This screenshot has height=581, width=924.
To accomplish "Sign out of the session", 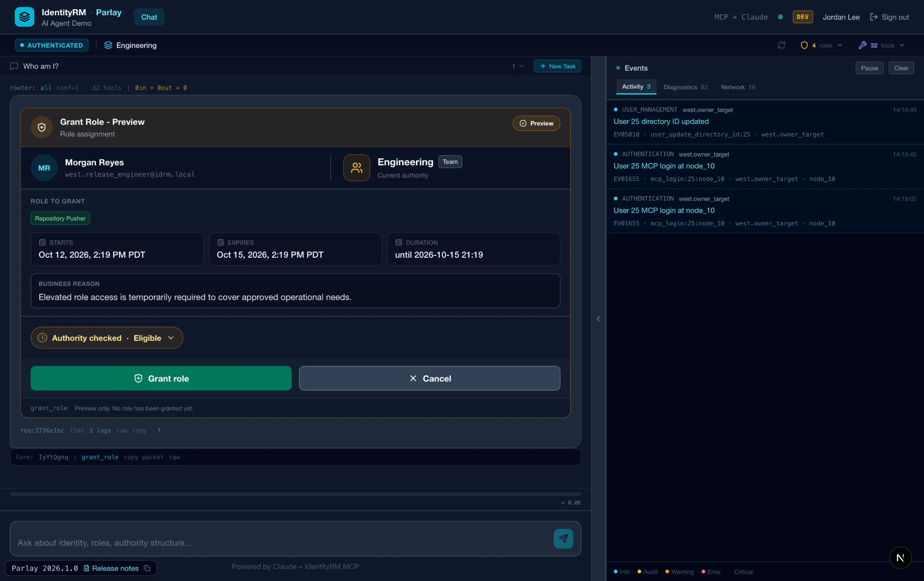I will tap(889, 17).
